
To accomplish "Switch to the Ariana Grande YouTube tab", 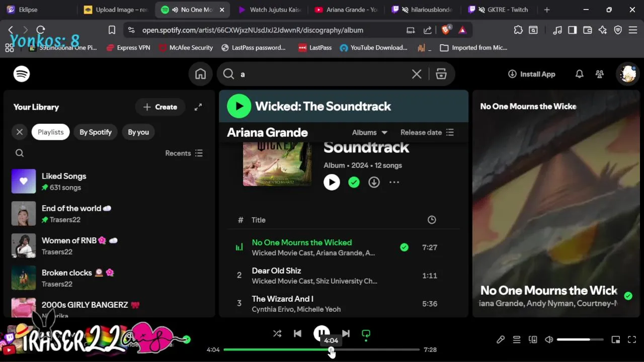I will [346, 10].
